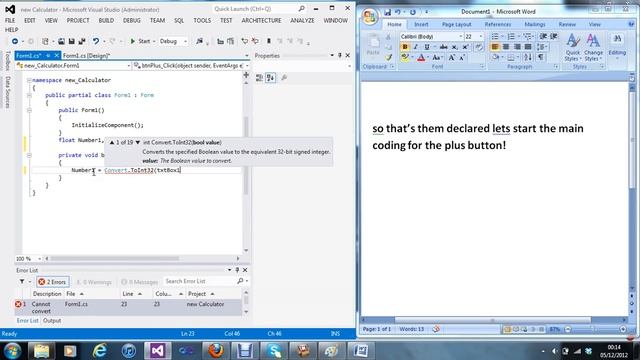Click the Sort icon in Word Paragraph group
The height and width of the screenshot is (360, 640).
point(527,58)
